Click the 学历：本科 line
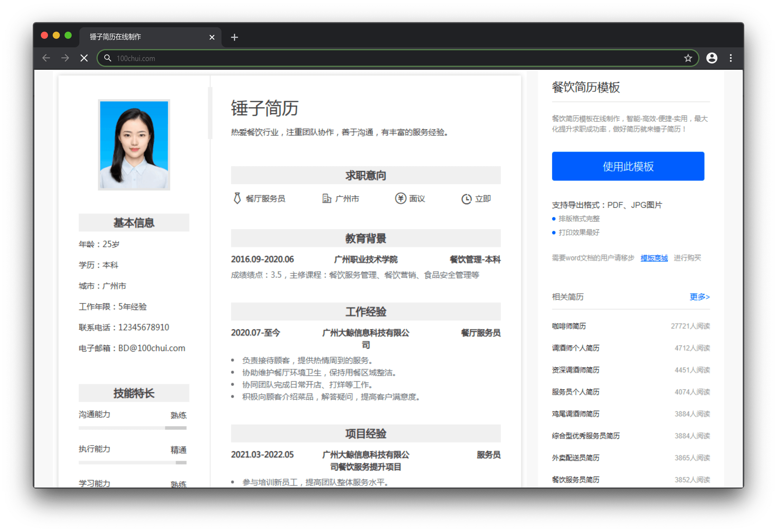 [98, 265]
